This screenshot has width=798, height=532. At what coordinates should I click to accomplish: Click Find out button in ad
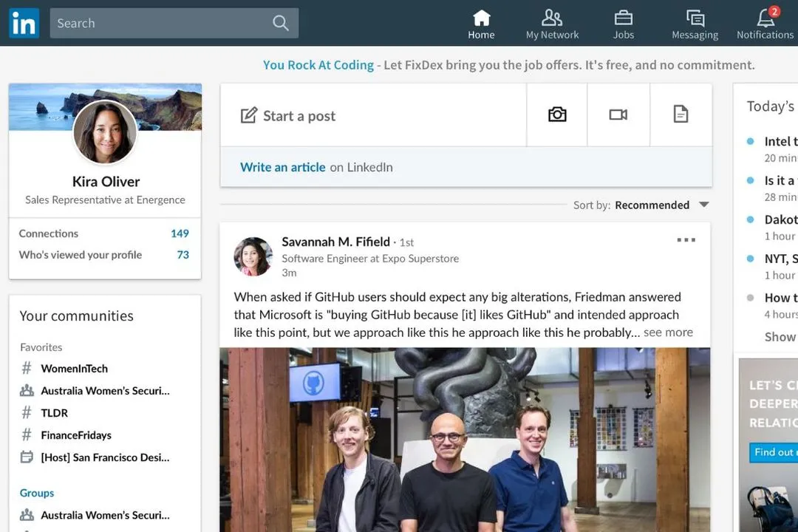tap(774, 452)
